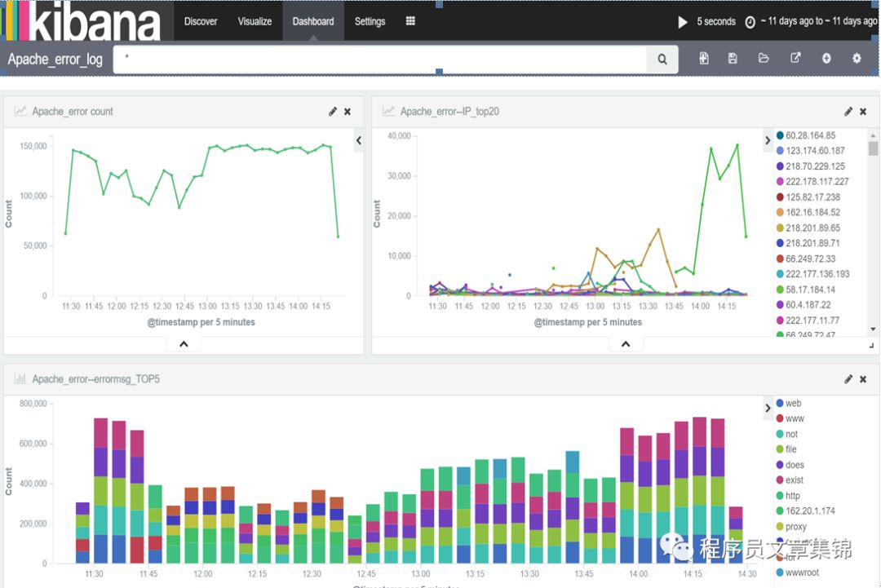Change the 5 seconds refresh interval

716,21
